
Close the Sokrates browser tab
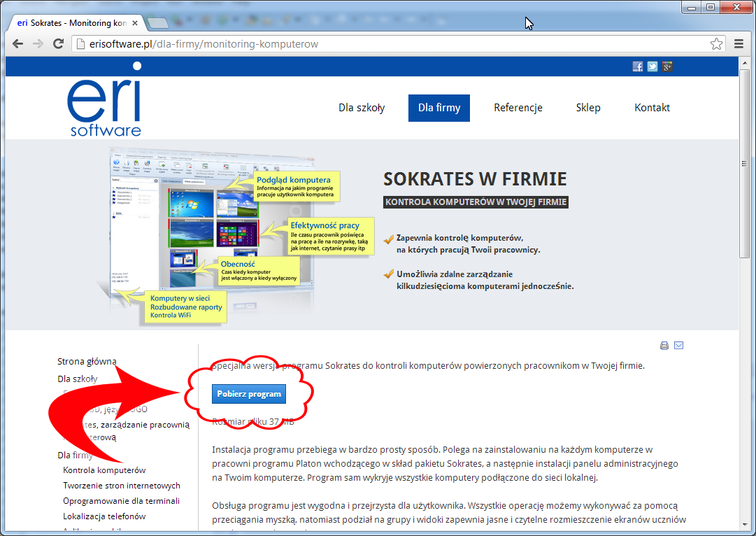(134, 22)
